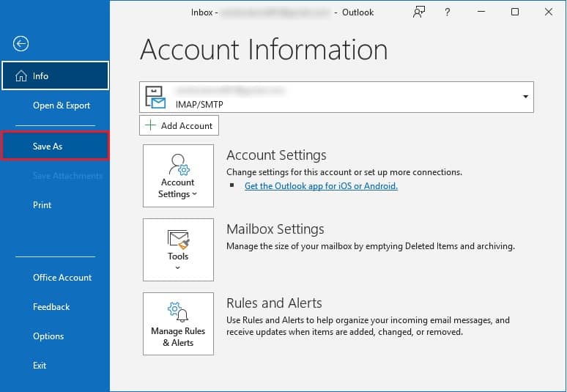
Task: Follow Get the Outlook app link
Action: 321,186
